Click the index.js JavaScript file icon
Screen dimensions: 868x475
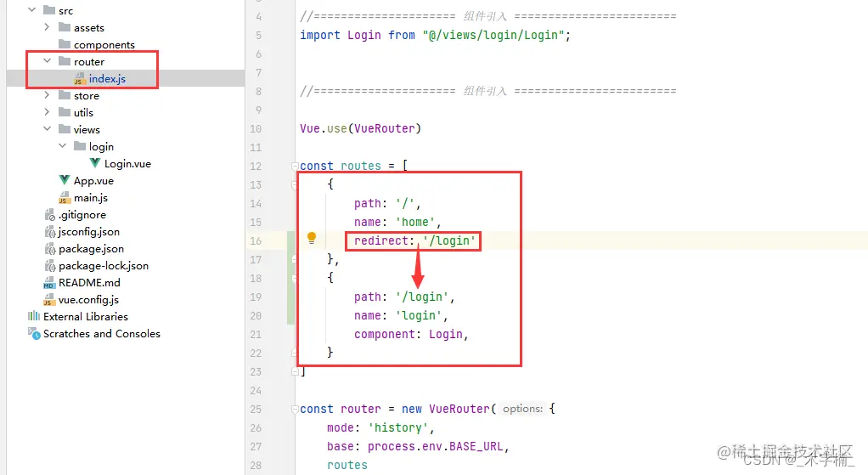pos(80,79)
